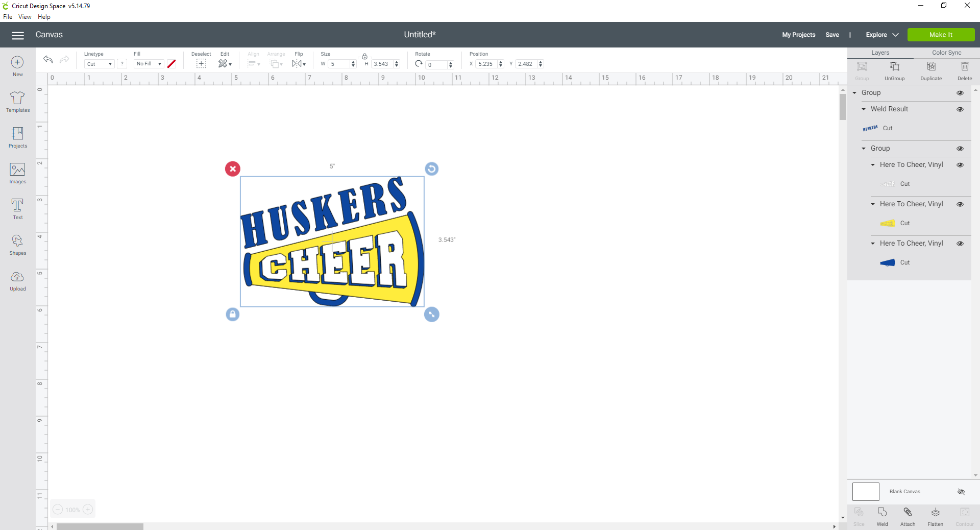Flatten the selected layers
The width and height of the screenshot is (980, 530).
(x=935, y=517)
